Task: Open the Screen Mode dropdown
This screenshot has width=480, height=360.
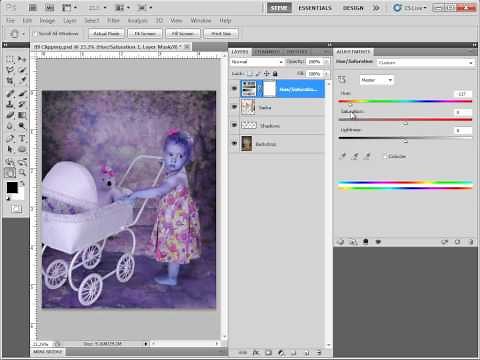Action: (145, 7)
